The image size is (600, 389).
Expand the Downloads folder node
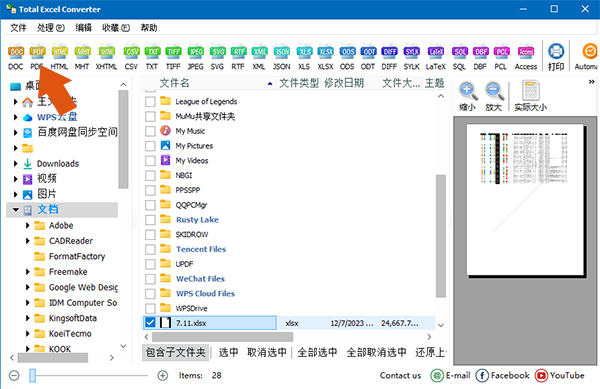[x=16, y=164]
